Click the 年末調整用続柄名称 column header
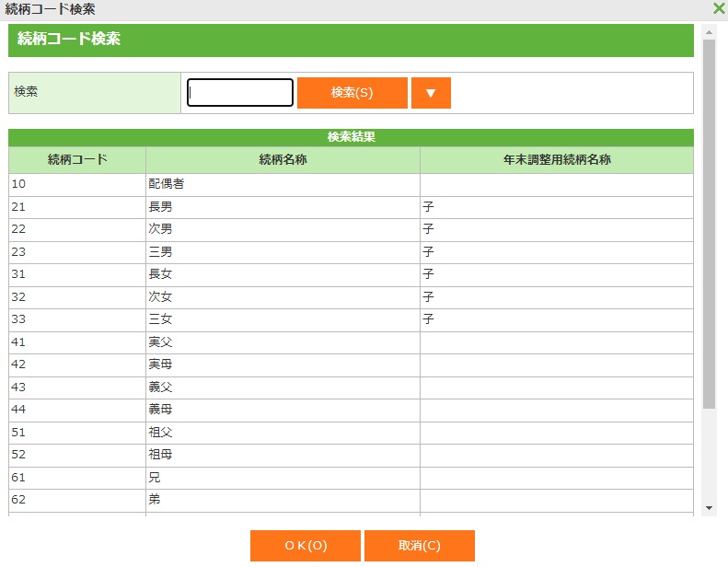 coord(557,160)
